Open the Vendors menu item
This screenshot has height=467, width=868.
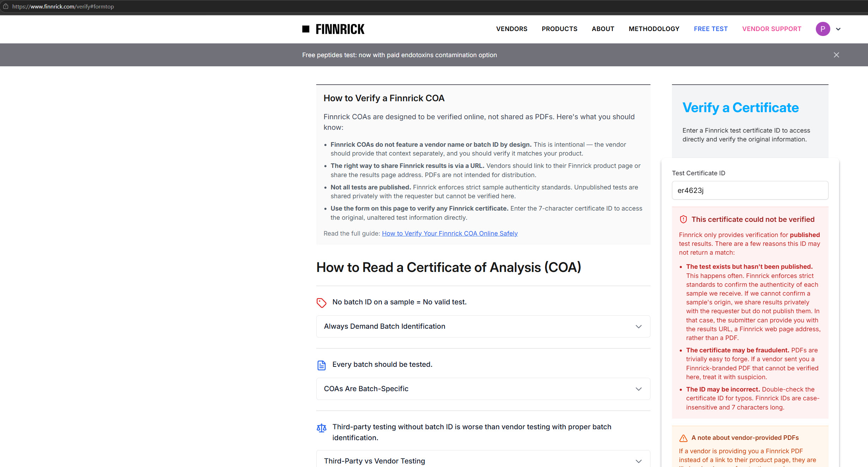tap(512, 29)
